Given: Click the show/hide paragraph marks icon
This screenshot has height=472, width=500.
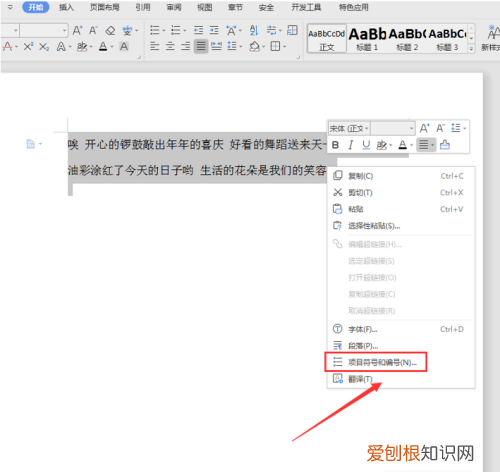Looking at the screenshot, I should [x=271, y=30].
